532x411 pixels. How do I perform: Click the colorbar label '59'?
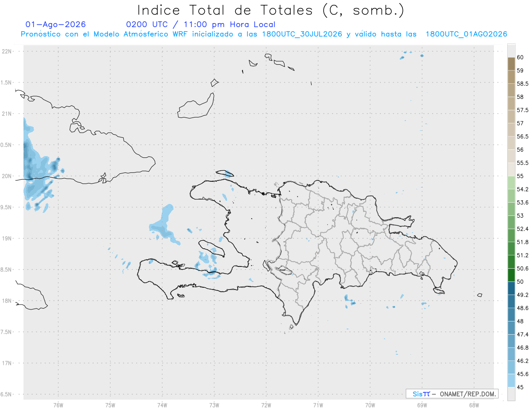[520, 70]
